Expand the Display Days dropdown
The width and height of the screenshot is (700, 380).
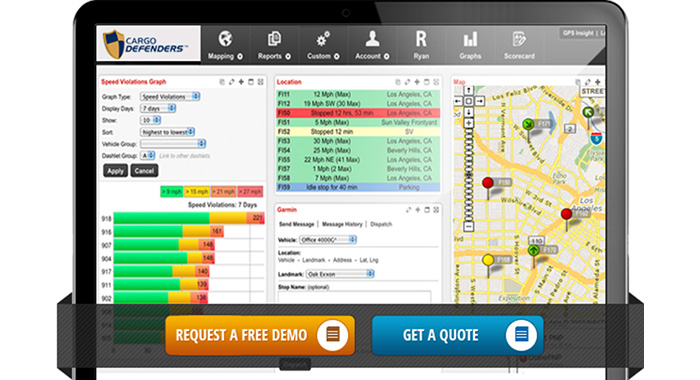158,109
